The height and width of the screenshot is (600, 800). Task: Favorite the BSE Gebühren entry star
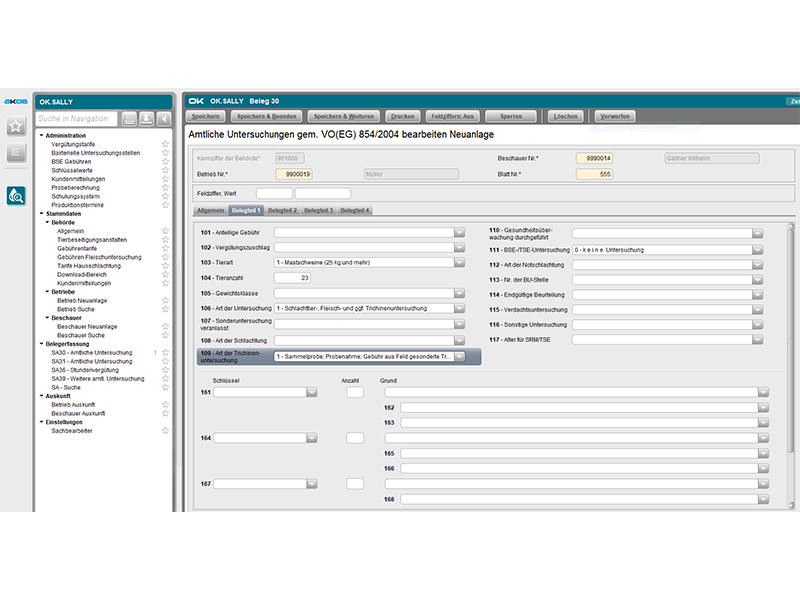click(x=165, y=161)
